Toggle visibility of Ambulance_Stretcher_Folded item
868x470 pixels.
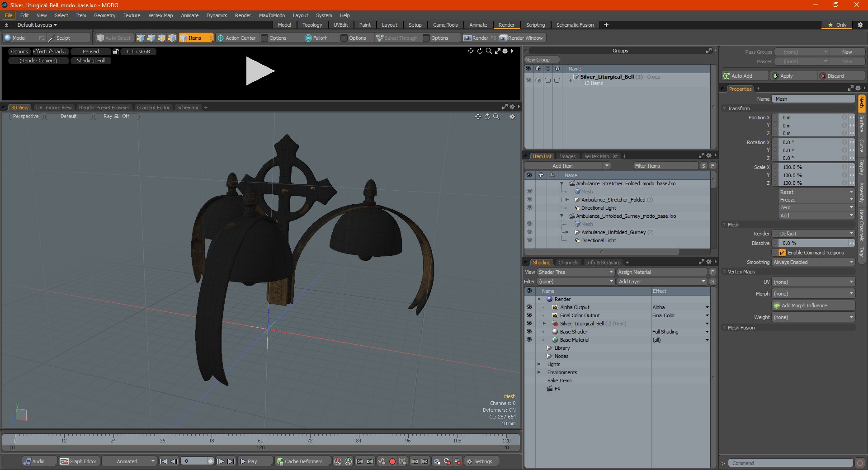[529, 200]
